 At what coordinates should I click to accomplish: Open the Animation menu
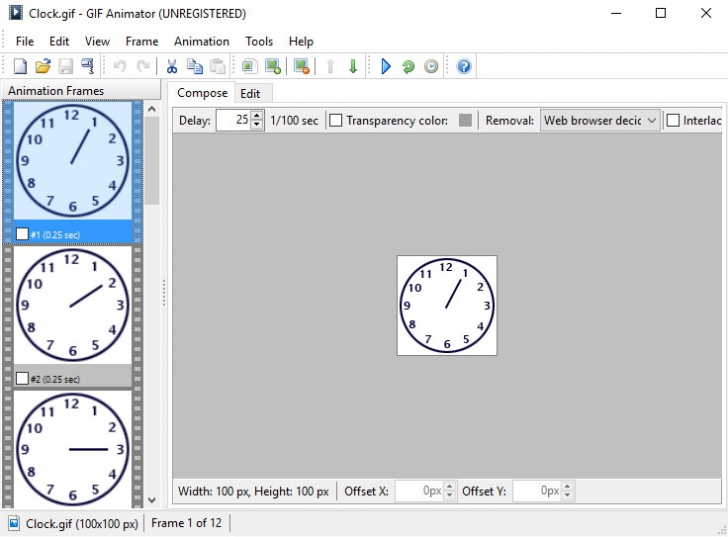[x=202, y=41]
